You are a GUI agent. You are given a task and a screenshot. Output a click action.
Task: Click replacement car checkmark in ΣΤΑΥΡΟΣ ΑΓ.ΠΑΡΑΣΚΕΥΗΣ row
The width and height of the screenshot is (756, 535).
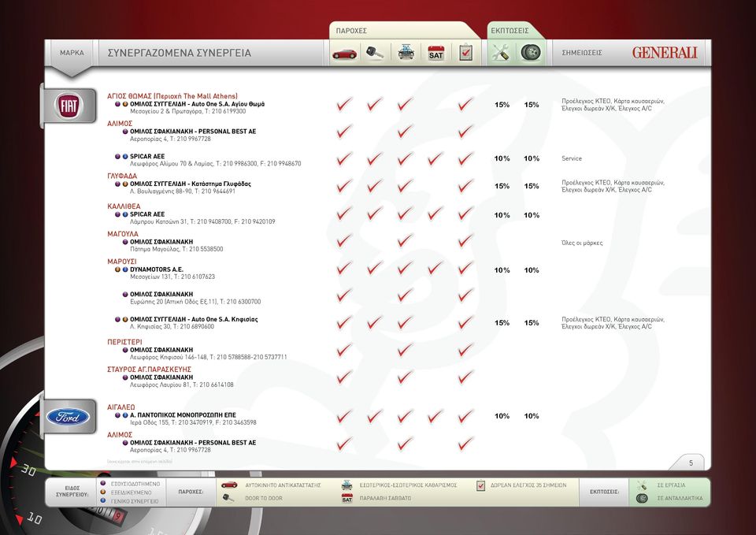tap(344, 377)
